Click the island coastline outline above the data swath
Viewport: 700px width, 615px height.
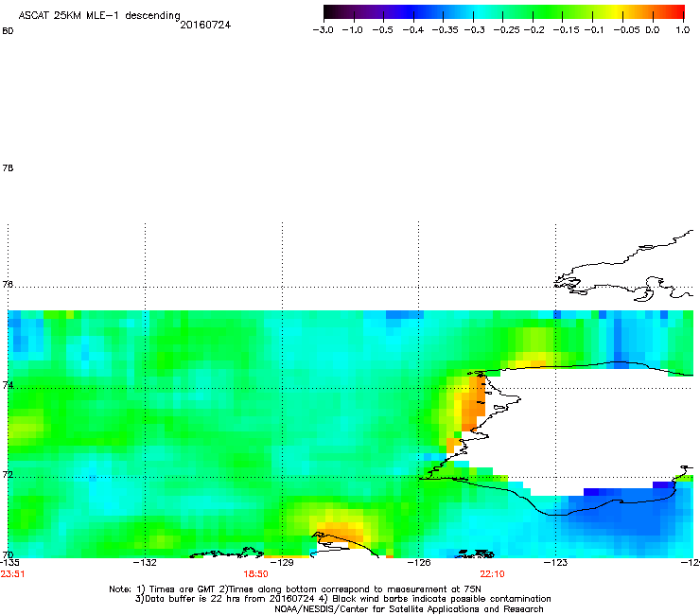click(625, 268)
